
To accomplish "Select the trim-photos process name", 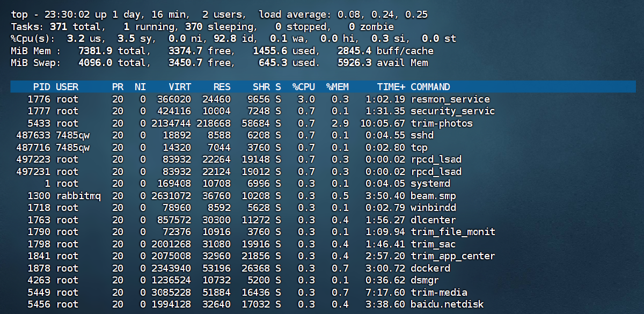I will [x=434, y=123].
